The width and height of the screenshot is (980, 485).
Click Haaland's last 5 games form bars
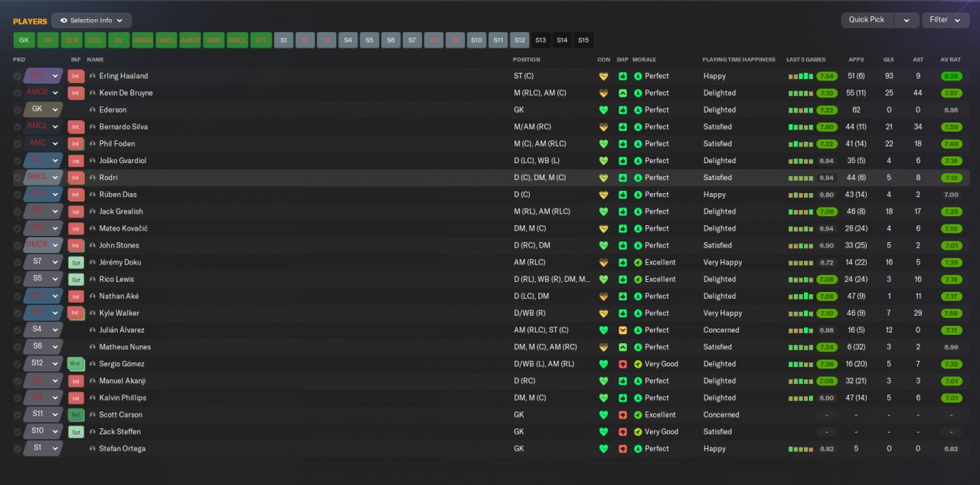(x=801, y=77)
